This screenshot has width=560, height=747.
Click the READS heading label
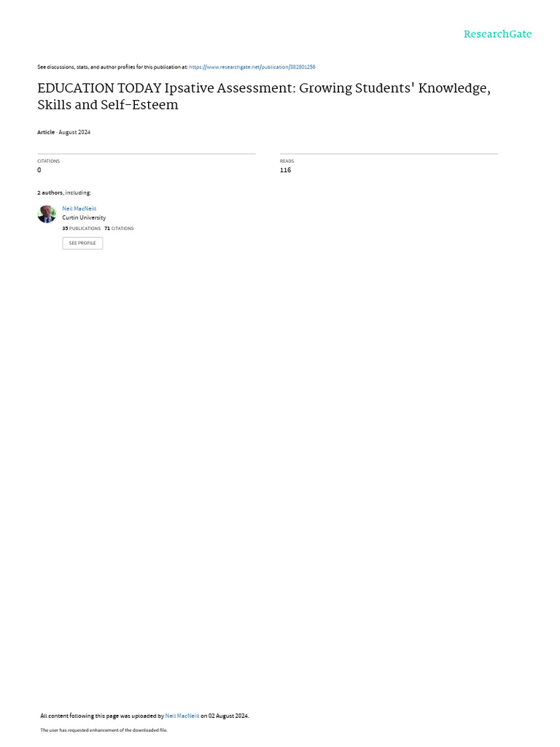point(287,161)
